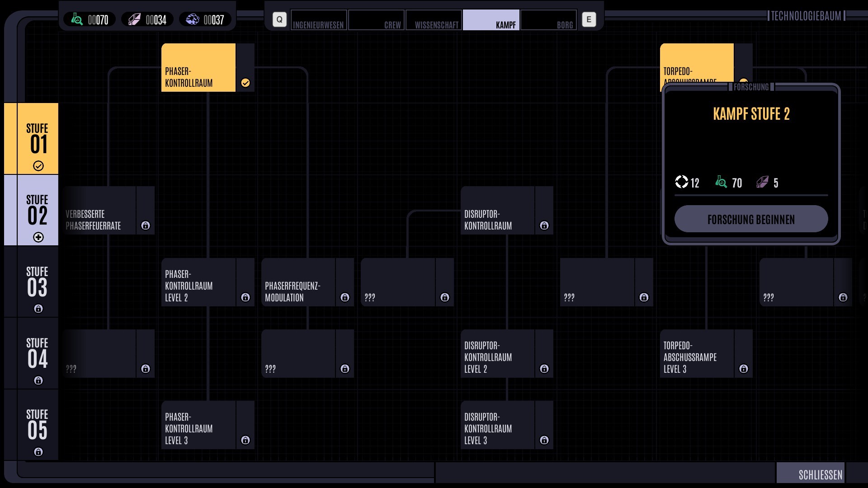Click the research points resource icon 00070
This screenshot has width=868, height=488.
pyautogui.click(x=77, y=19)
